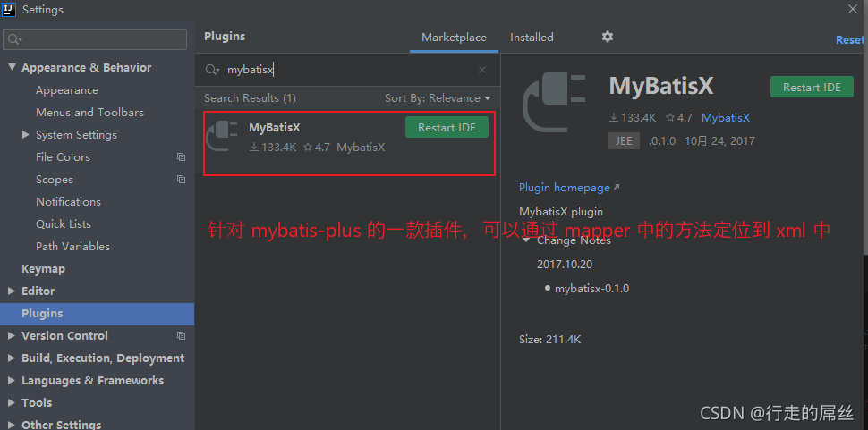Expand Languages & Frameworks section
This screenshot has width=868, height=430.
pyautogui.click(x=12, y=380)
